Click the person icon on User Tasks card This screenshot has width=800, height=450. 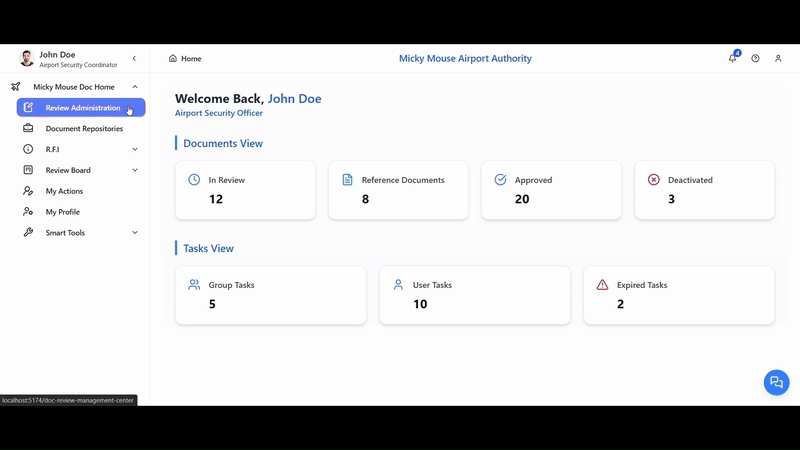398,285
